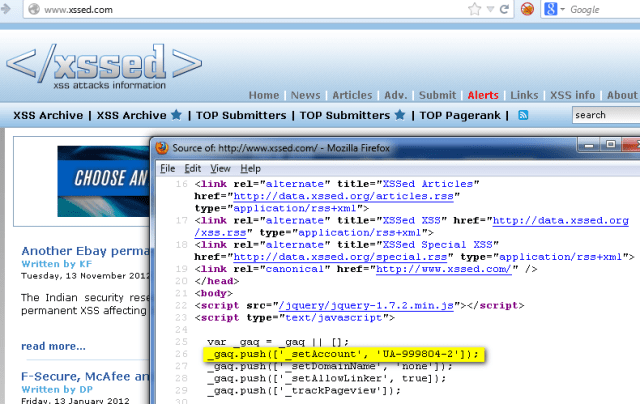Open the About nav link
The image size is (640, 404).
point(622,95)
